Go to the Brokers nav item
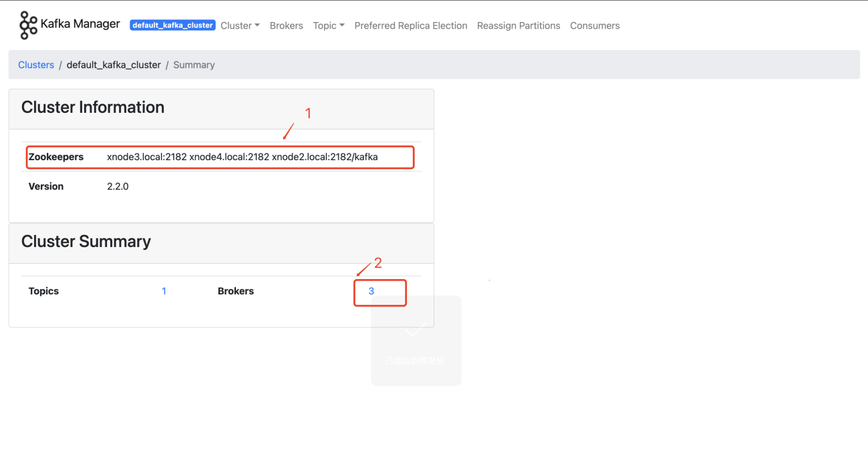868x476 pixels. pyautogui.click(x=286, y=25)
